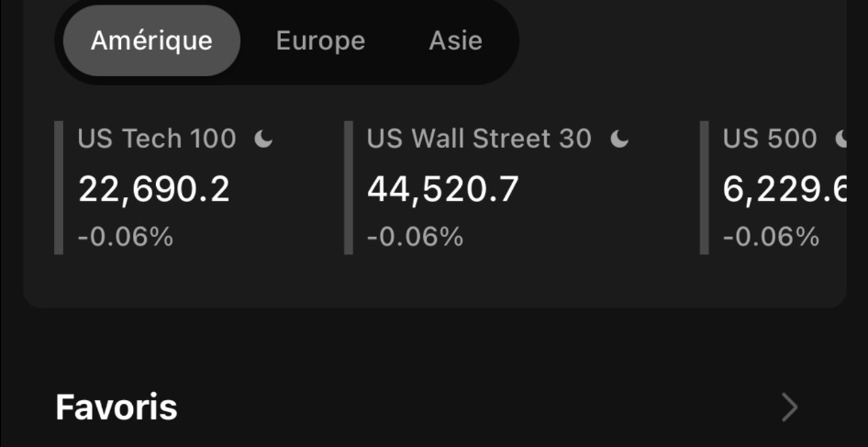The height and width of the screenshot is (447, 868).
Task: Expand Favoris with the chevron arrow
Action: point(789,407)
